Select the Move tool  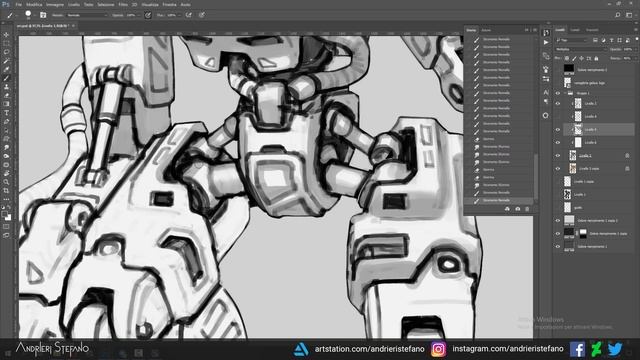[x=6, y=35]
